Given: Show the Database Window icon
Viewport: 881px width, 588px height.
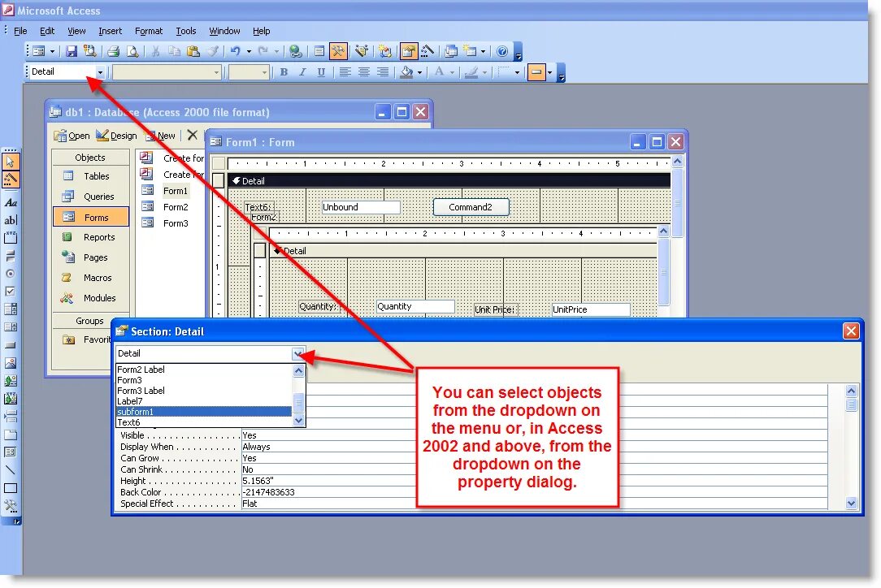Looking at the screenshot, I should tap(450, 52).
